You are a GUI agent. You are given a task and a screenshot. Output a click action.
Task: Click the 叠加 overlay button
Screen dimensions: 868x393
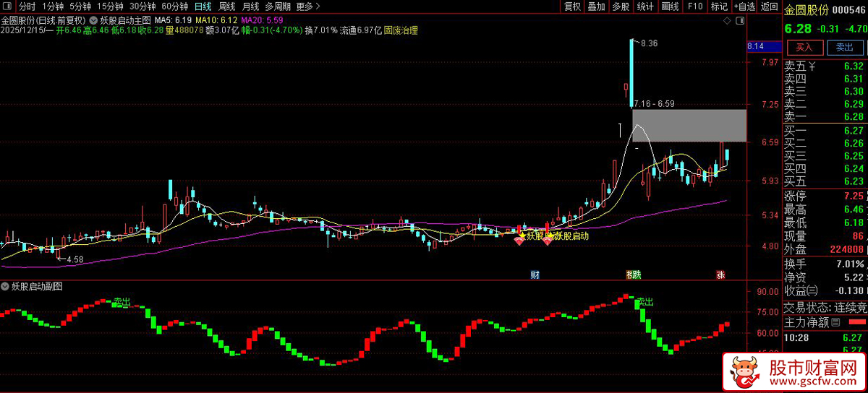tap(596, 7)
